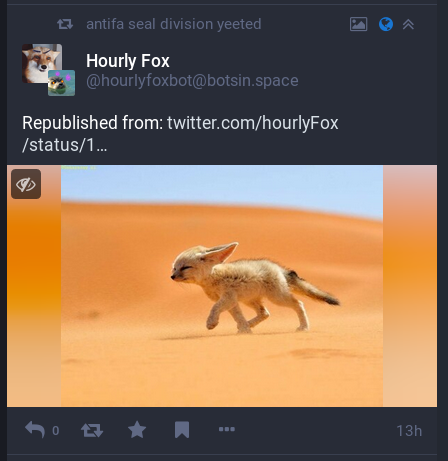
Task: Open the more options ellipsis menu
Action: click(227, 429)
